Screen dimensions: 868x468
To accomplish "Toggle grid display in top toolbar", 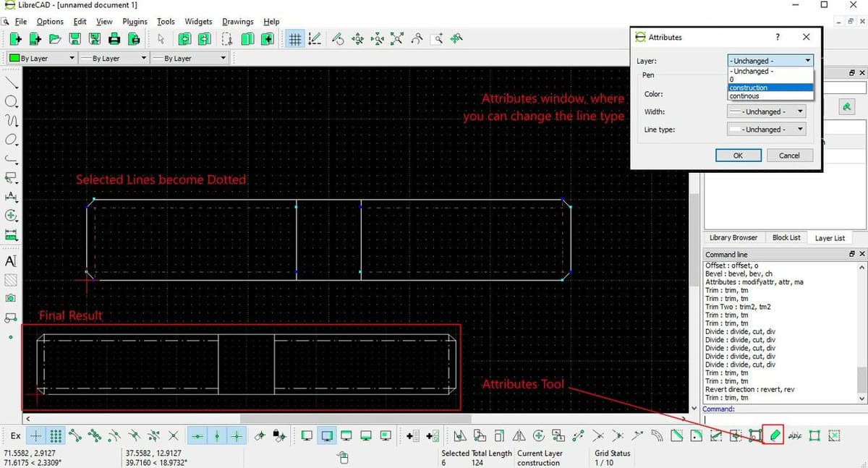I will pyautogui.click(x=294, y=40).
